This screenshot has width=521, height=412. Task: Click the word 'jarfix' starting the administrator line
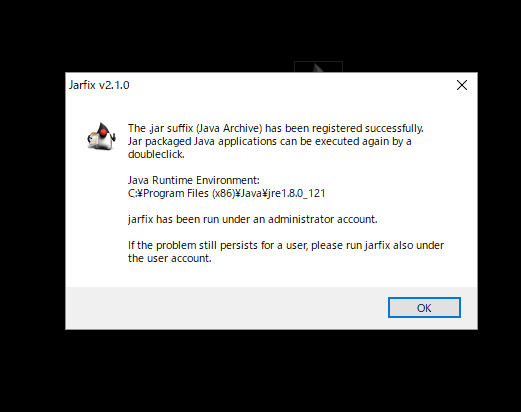tap(140, 219)
